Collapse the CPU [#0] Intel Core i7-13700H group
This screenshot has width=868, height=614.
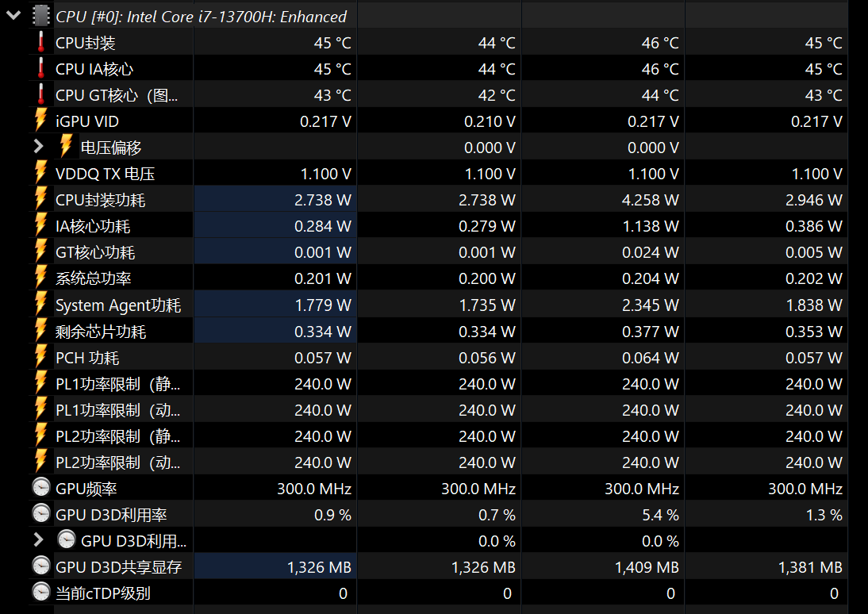[x=13, y=15]
